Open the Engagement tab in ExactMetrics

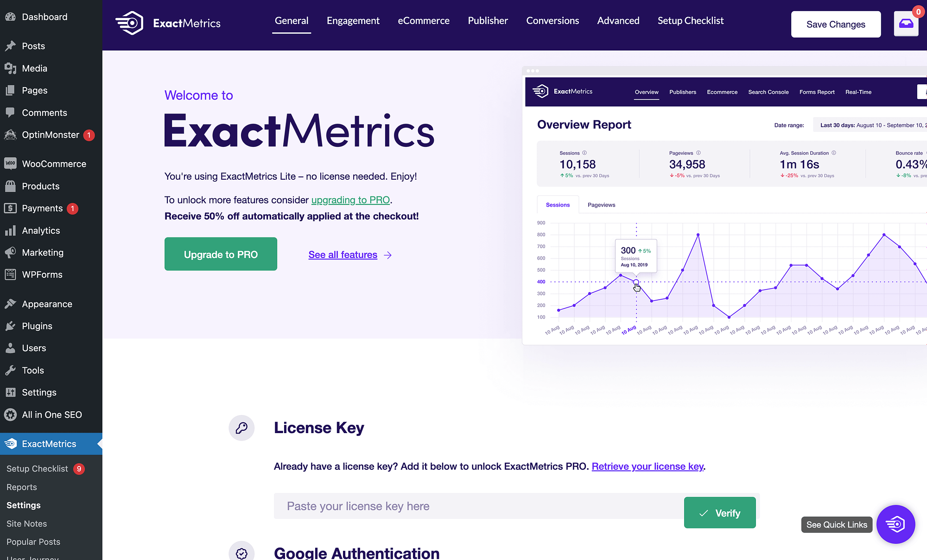[353, 20]
